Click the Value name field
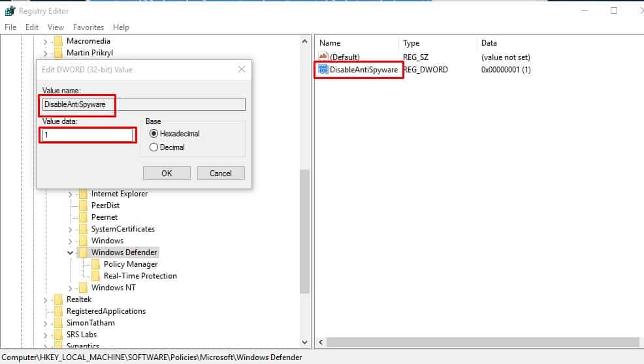 click(x=144, y=104)
